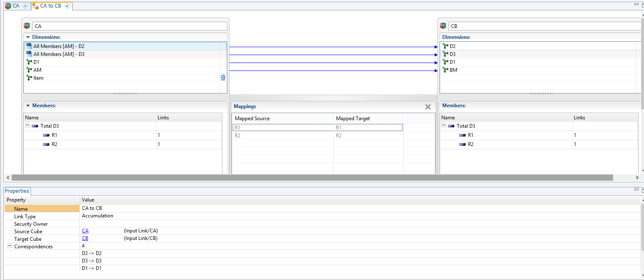Select the Security Owner property row
Viewport: 644px width, 280px height.
(322, 224)
